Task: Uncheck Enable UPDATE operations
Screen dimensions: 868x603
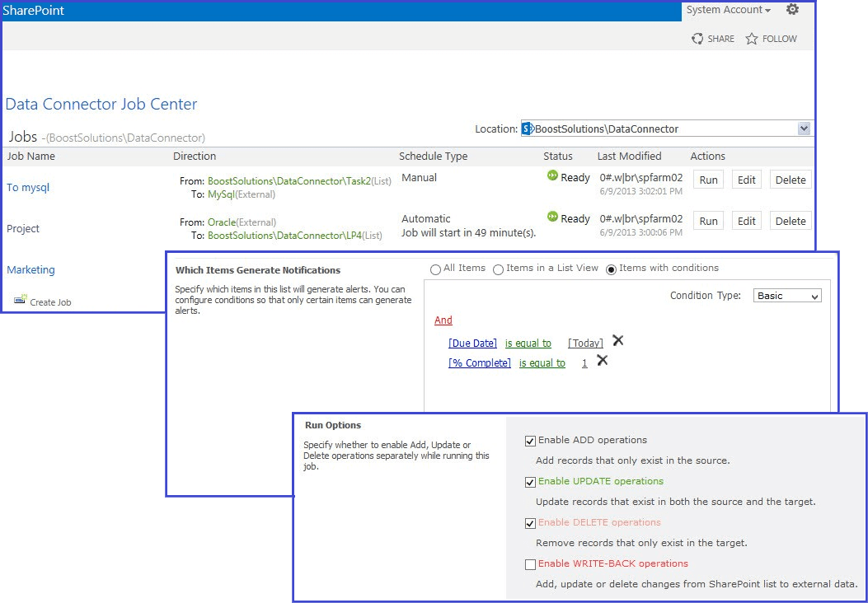Action: pos(530,483)
